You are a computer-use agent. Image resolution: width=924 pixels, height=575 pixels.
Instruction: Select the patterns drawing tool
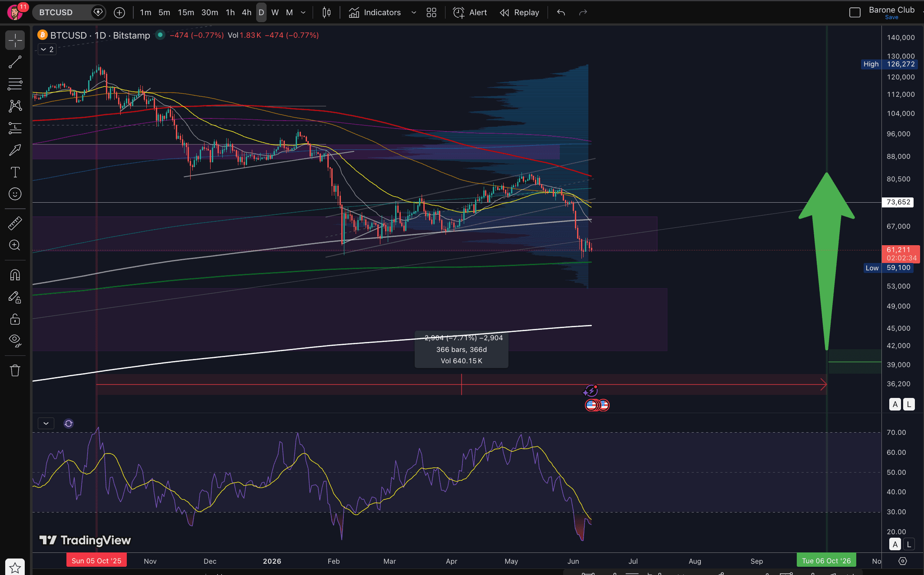pyautogui.click(x=15, y=106)
